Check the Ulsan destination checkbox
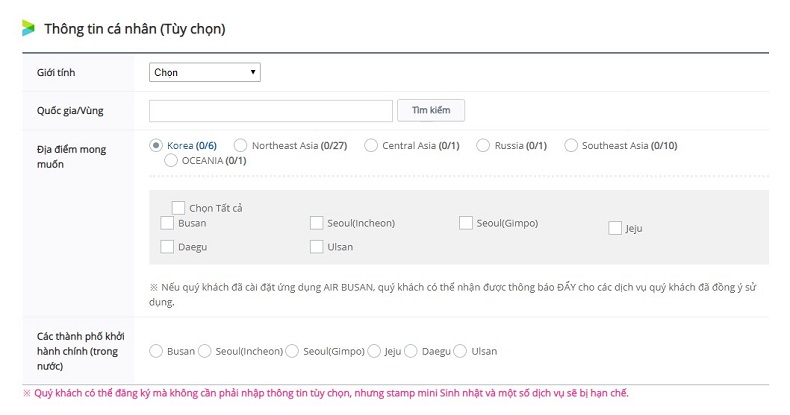This screenshot has height=415, width=790. point(317,246)
